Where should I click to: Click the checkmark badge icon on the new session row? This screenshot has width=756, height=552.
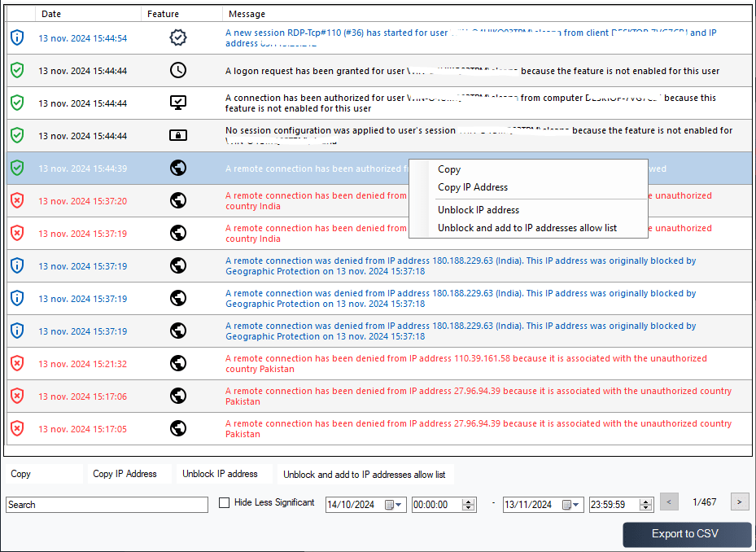pyautogui.click(x=177, y=37)
